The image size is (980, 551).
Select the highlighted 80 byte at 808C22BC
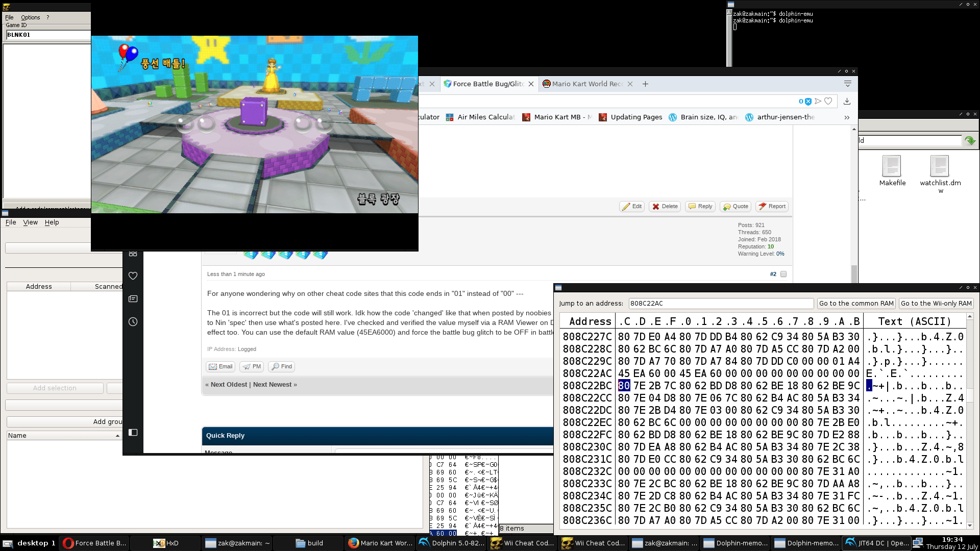(x=624, y=386)
